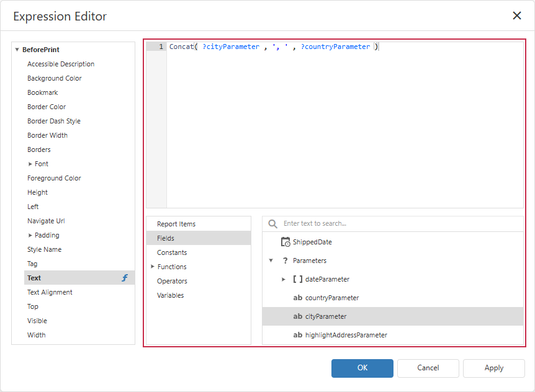Click the Parameters question mark icon

[x=285, y=261]
